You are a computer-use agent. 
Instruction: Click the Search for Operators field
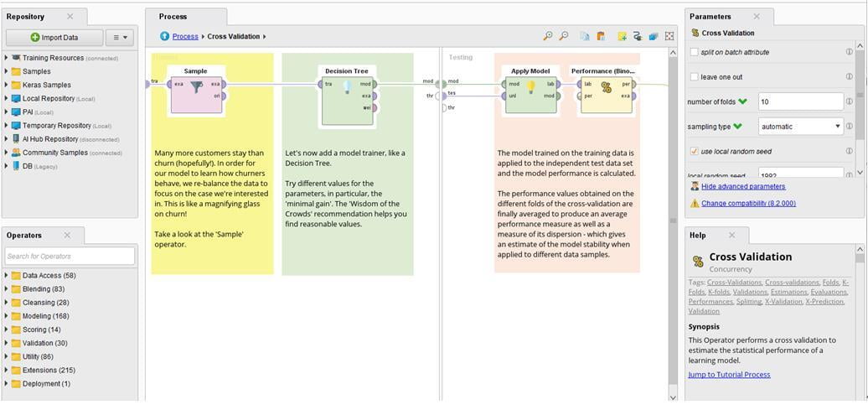[x=70, y=256]
